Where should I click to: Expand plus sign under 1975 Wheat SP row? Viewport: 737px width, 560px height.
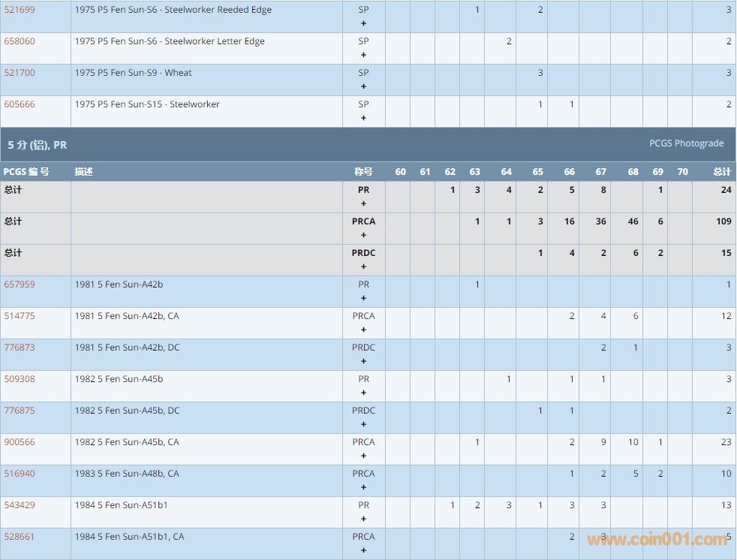pyautogui.click(x=364, y=86)
